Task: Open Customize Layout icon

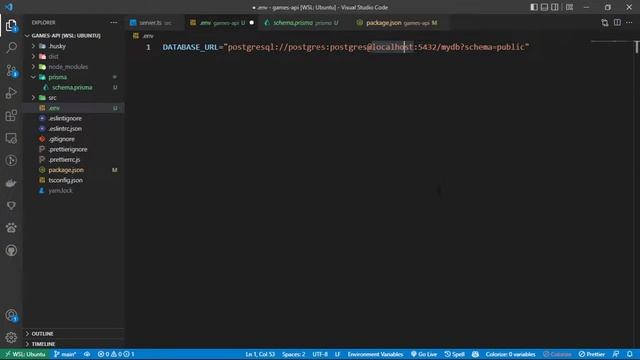Action: point(569,7)
